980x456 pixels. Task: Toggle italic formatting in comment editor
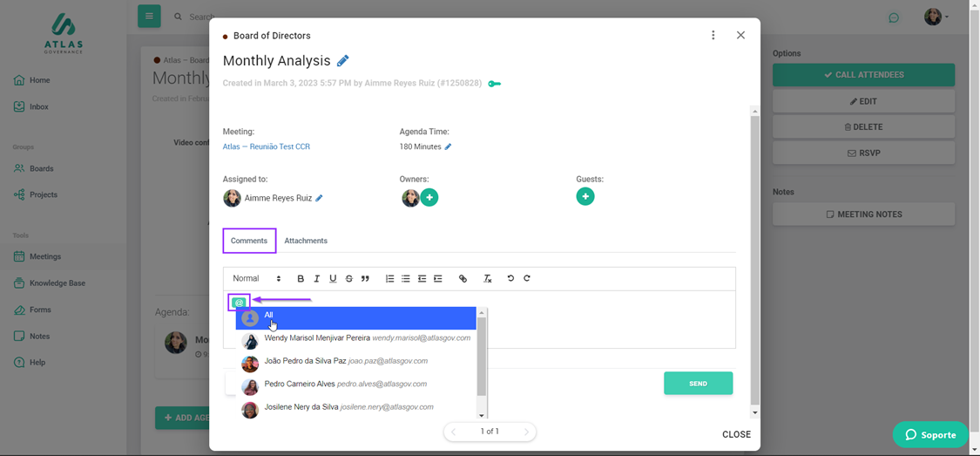click(x=317, y=279)
